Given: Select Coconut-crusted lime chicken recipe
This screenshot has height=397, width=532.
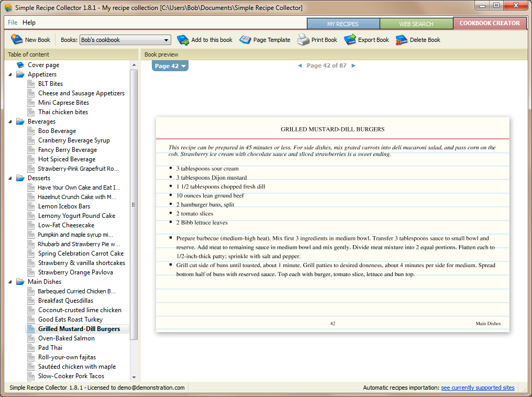Looking at the screenshot, I should coord(80,310).
